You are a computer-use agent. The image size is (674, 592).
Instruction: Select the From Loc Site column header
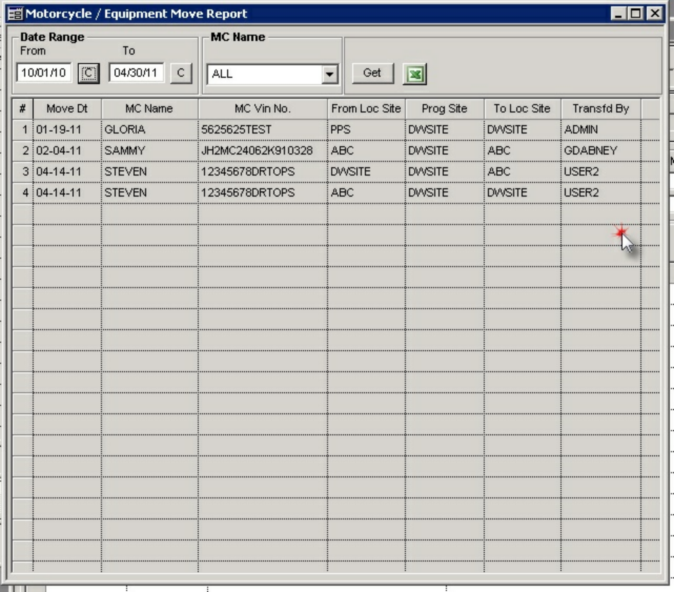(365, 108)
